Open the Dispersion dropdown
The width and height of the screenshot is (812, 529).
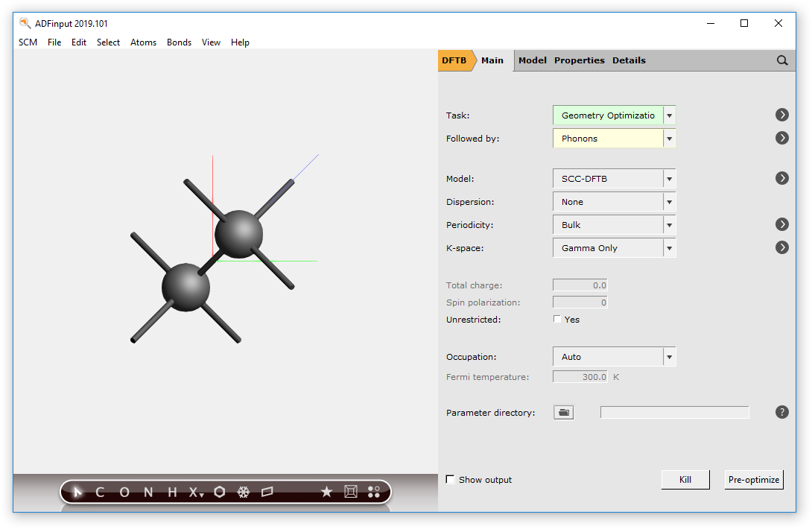(x=614, y=202)
